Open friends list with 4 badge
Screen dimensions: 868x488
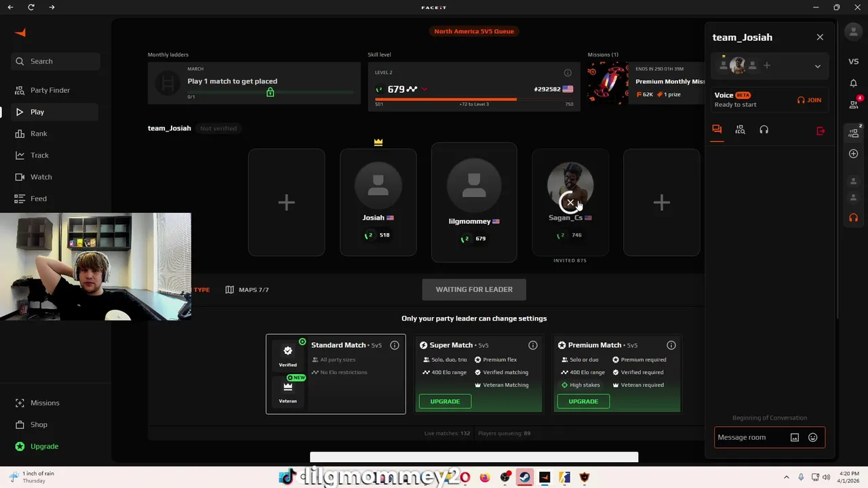[x=854, y=104]
